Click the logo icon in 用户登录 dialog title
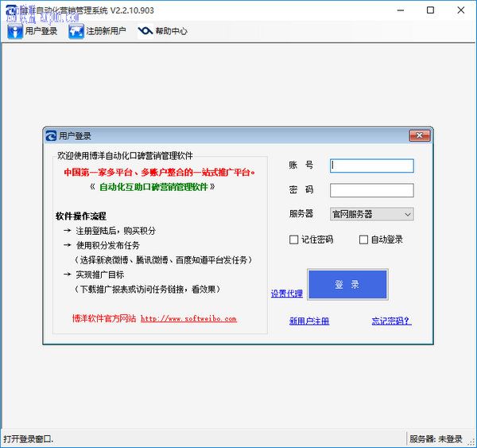 51,136
